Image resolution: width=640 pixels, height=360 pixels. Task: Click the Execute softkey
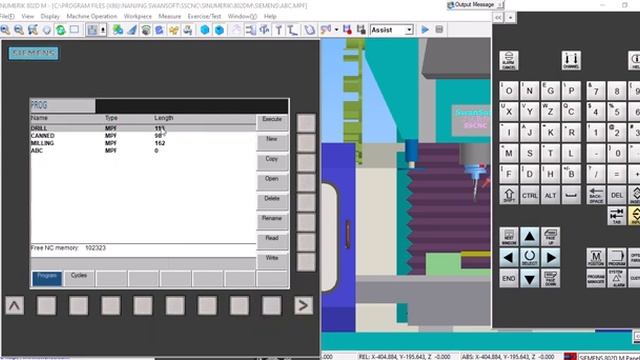point(272,122)
